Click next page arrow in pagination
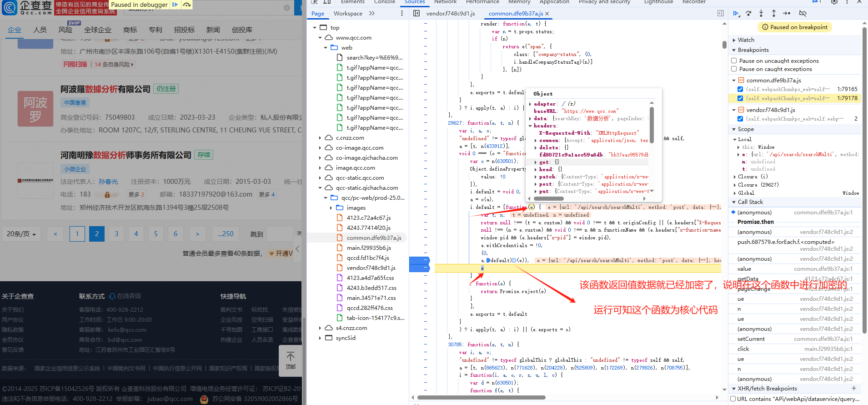 (197, 234)
